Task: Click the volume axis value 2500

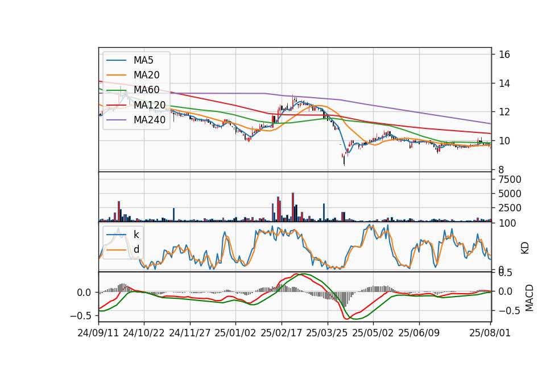Action: (x=510, y=208)
